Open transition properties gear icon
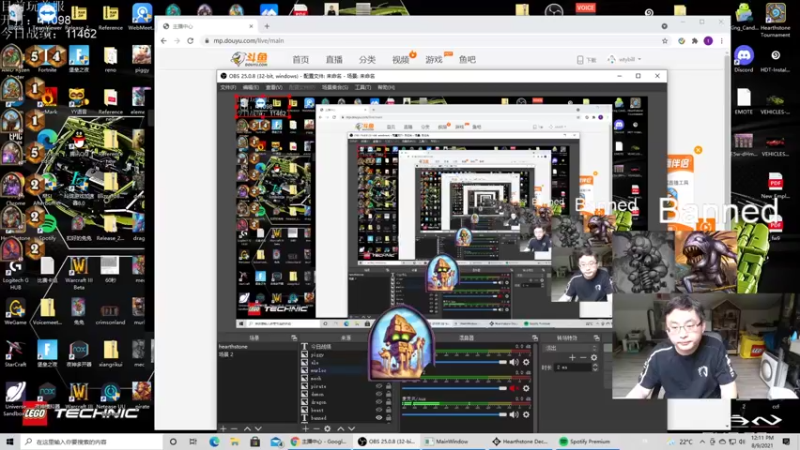 point(594,357)
